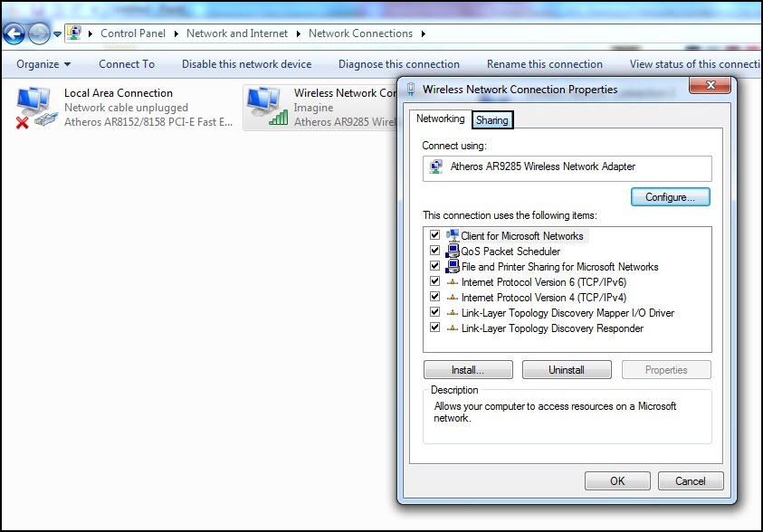Uncheck QoS Packet Scheduler
The height and width of the screenshot is (532, 763).
(435, 251)
